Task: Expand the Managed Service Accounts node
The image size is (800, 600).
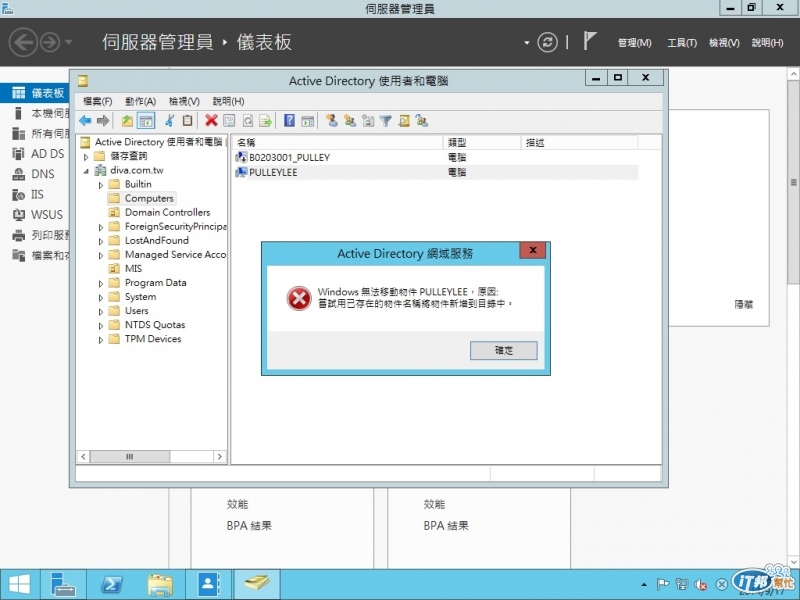Action: (x=101, y=255)
